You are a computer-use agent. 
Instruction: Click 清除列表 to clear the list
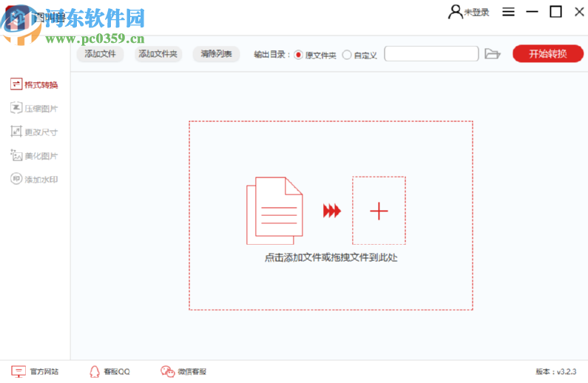pos(216,54)
